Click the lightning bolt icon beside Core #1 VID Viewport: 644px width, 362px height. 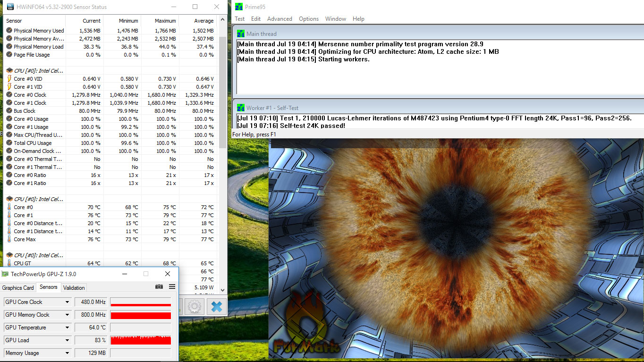point(9,87)
